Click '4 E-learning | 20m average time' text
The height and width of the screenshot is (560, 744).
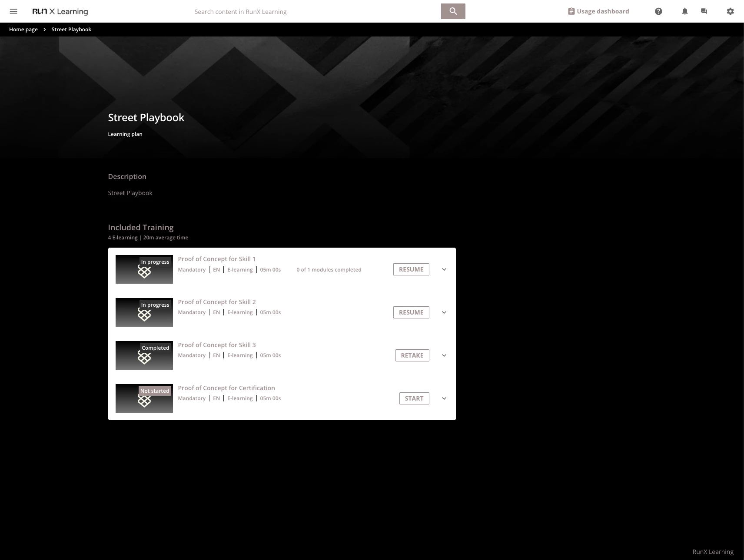tap(148, 238)
